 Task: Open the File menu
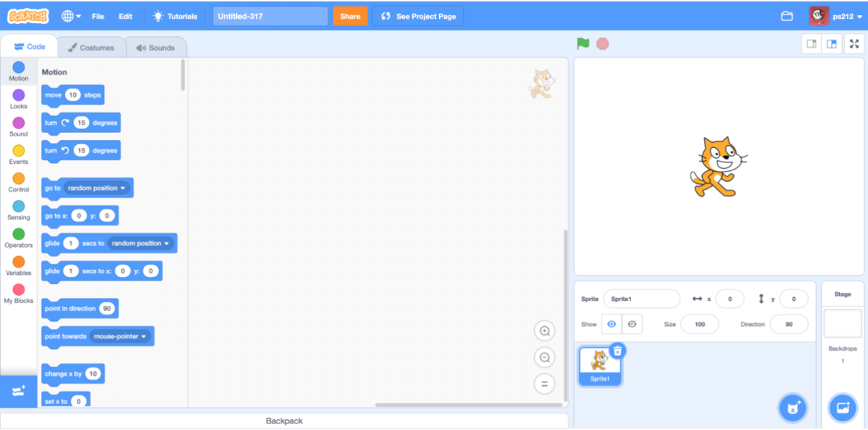(98, 16)
